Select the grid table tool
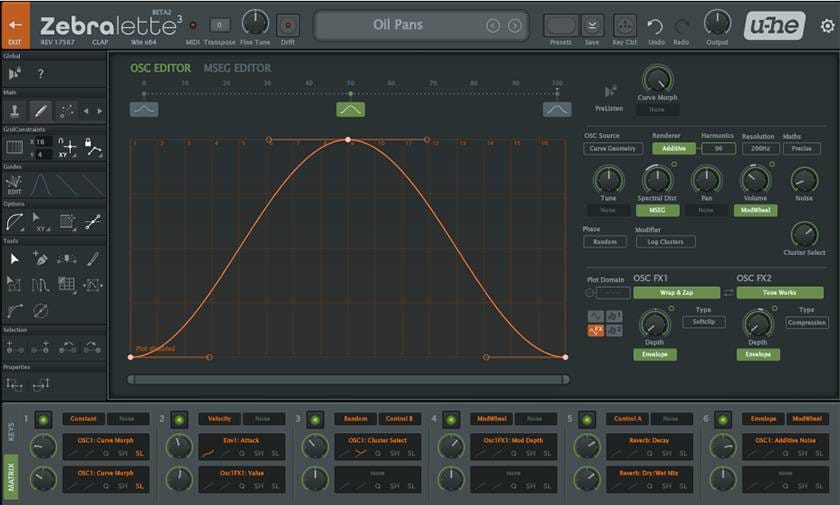This screenshot has height=505, width=840. pyautogui.click(x=66, y=284)
